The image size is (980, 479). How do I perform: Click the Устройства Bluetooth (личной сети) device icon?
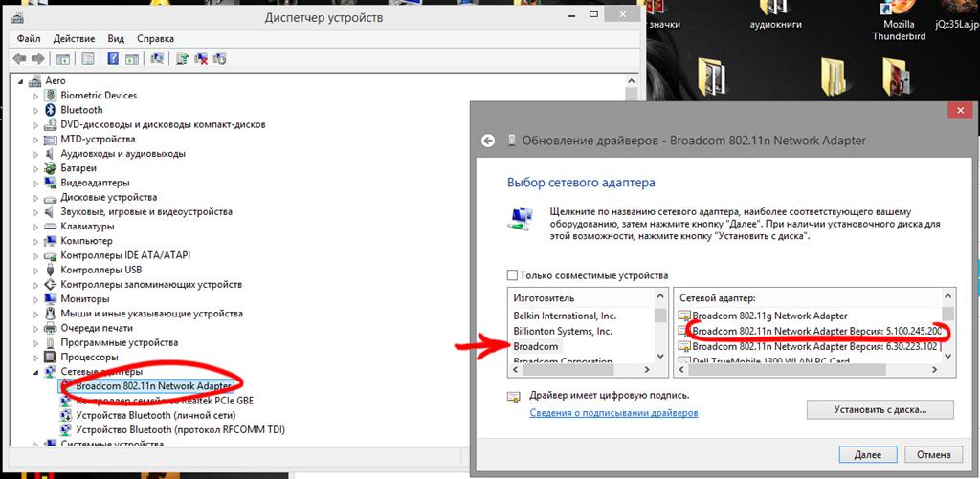[66, 415]
